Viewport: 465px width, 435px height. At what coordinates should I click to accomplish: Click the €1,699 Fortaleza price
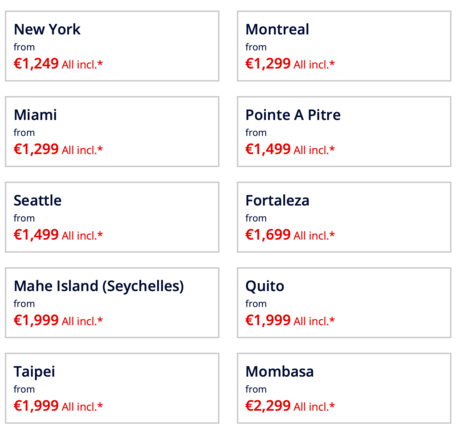(268, 235)
